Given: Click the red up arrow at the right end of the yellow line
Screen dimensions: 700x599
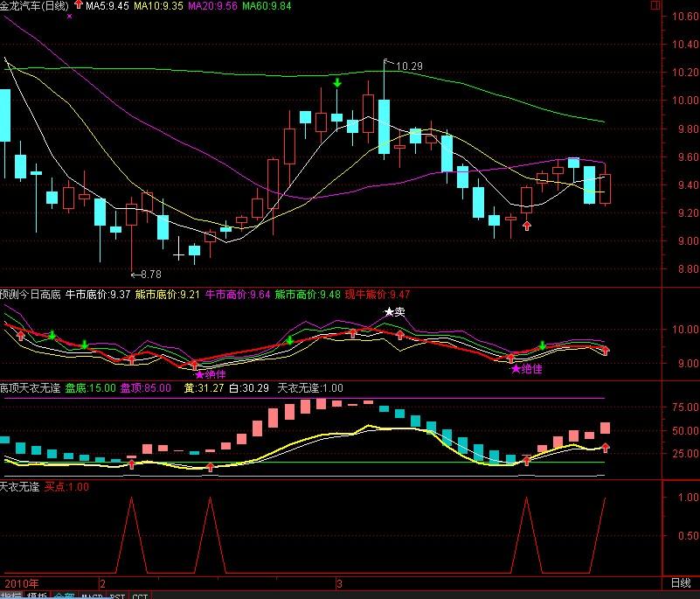Looking at the screenshot, I should coord(605,447).
